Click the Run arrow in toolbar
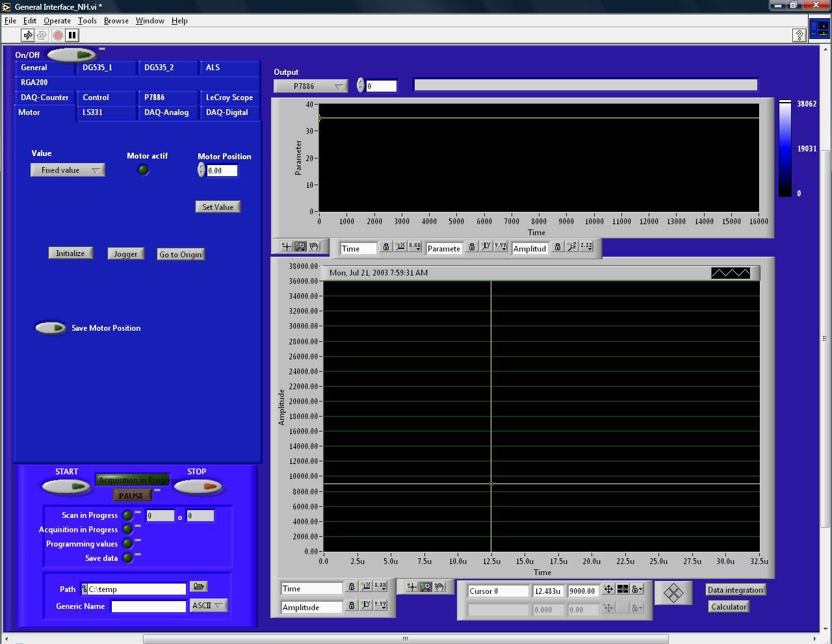Screen dimensions: 832x644 [x=27, y=35]
